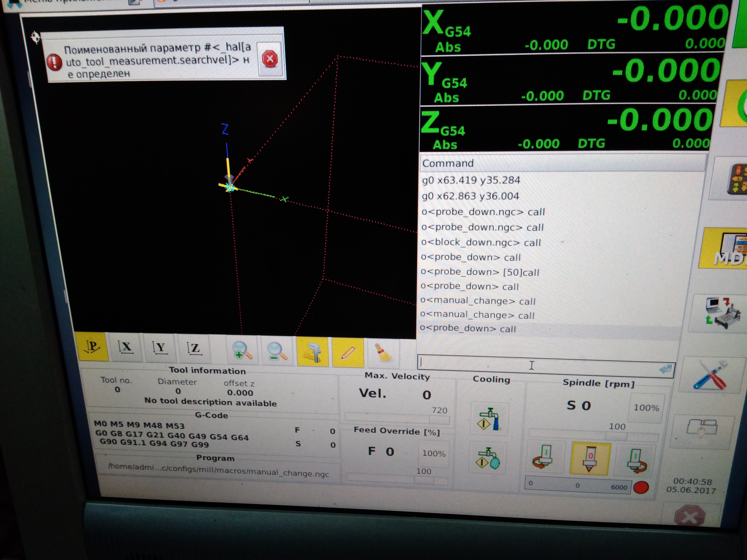The width and height of the screenshot is (747, 560).
Task: Switch to perspective view P button
Action: tap(92, 347)
